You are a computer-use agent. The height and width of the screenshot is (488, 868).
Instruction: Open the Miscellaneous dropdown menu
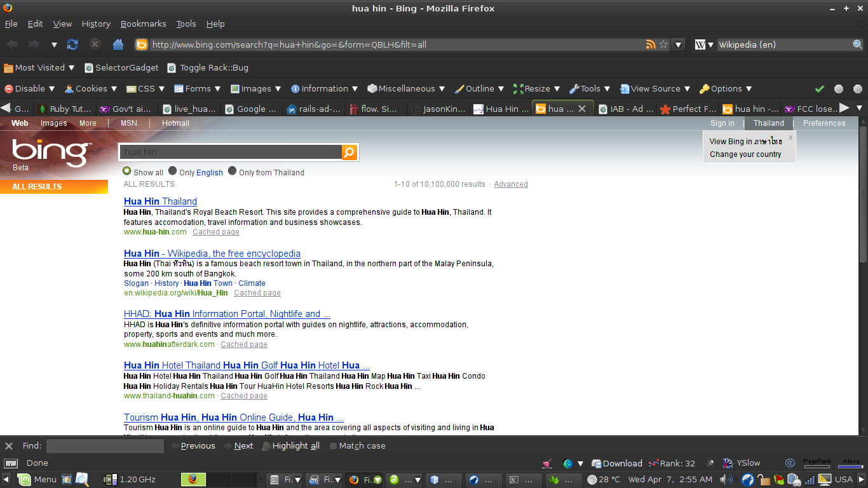click(407, 89)
